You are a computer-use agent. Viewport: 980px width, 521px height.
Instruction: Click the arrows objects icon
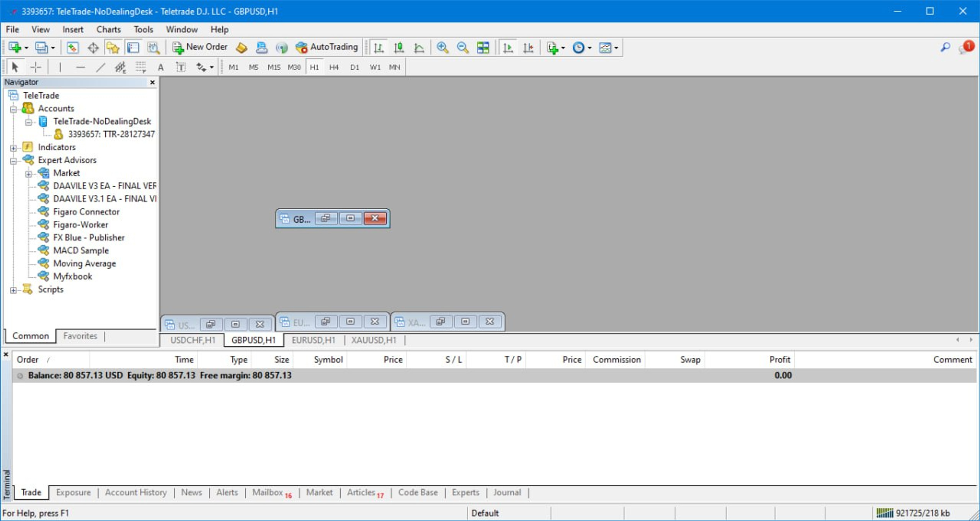[201, 67]
